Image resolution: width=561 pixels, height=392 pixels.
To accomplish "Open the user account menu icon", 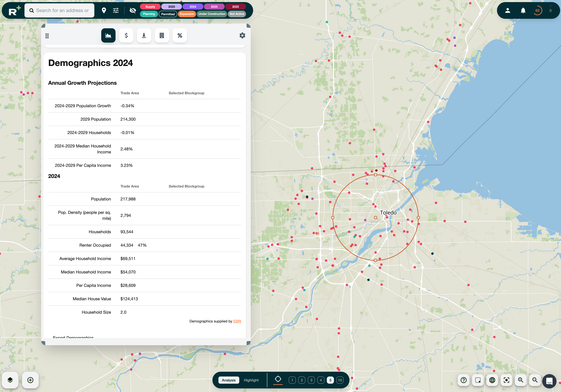I will [x=508, y=11].
